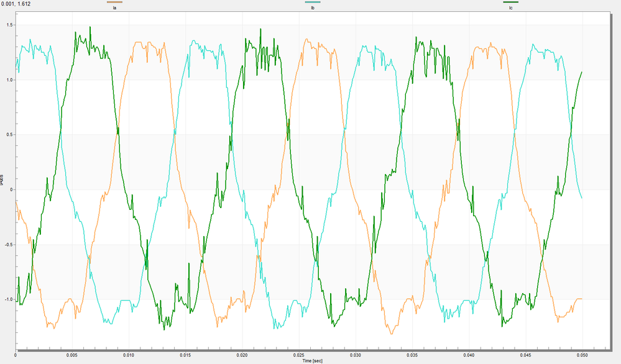Viewport: 621px width, 364px height.
Task: Click the 1.0 tick label on vertical axis
Action: click(10, 80)
